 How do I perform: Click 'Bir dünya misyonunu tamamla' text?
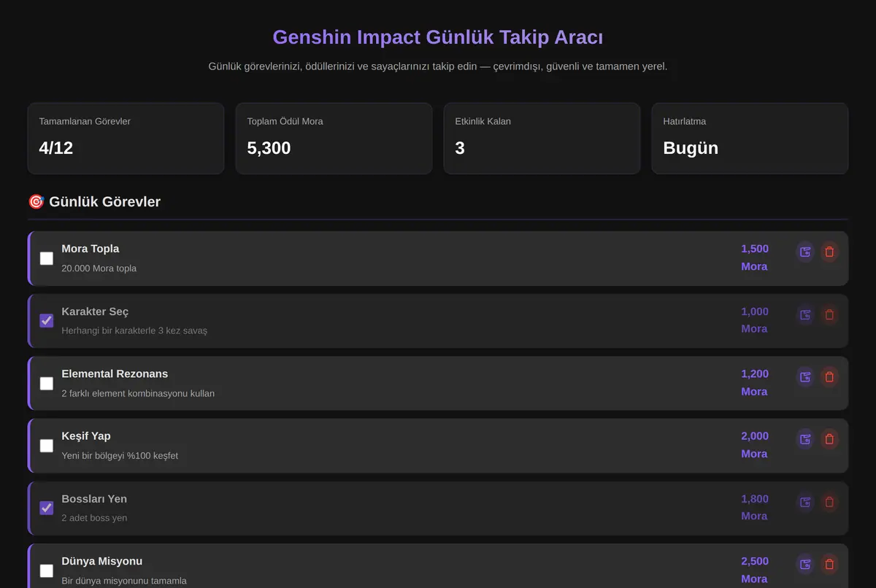coord(124,581)
